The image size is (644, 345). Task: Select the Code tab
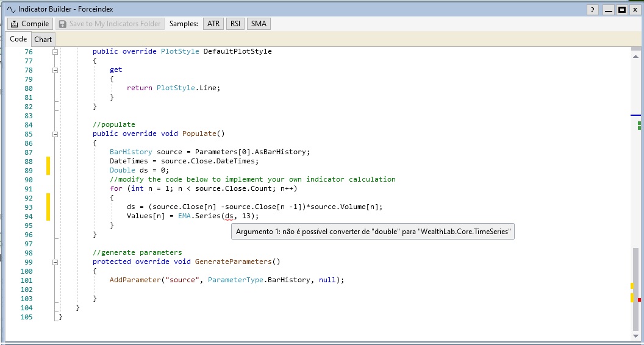pos(18,39)
